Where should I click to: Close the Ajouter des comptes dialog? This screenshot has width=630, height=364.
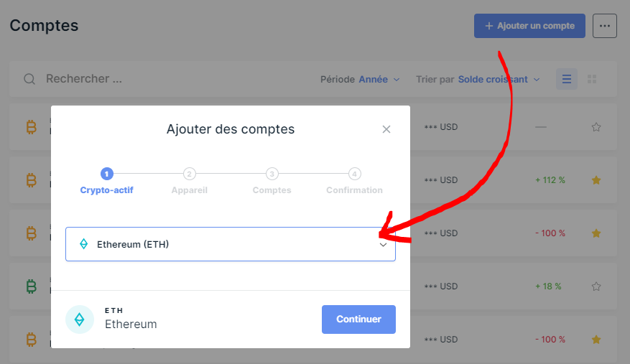386,129
